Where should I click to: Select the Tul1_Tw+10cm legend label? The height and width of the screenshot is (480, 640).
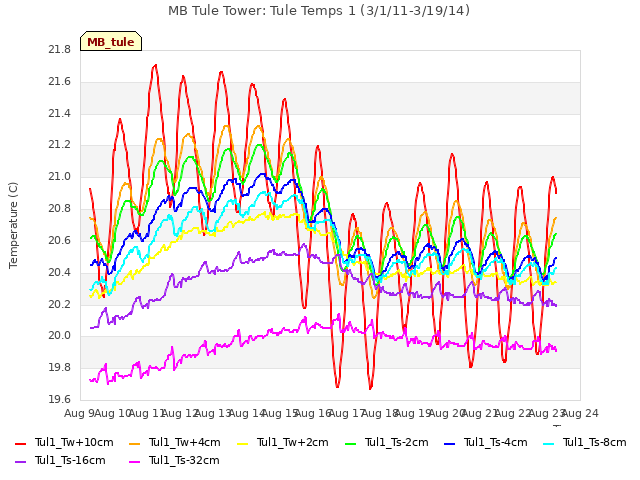[74, 442]
